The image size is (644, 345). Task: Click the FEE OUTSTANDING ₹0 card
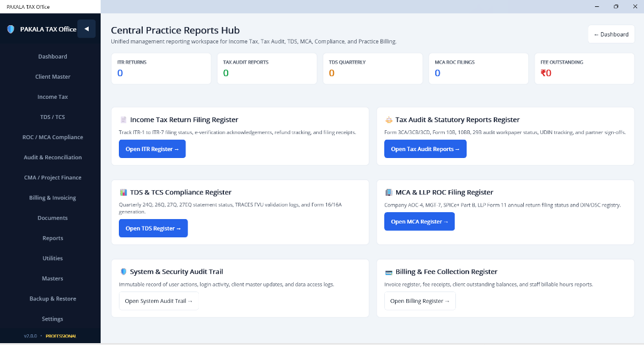pyautogui.click(x=584, y=69)
